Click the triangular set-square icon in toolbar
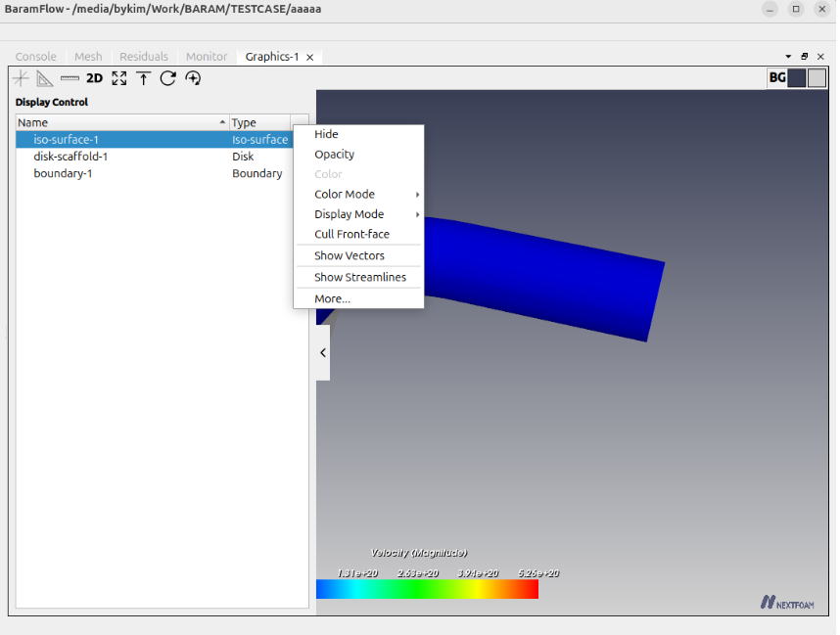840x635 pixels. pos(44,78)
